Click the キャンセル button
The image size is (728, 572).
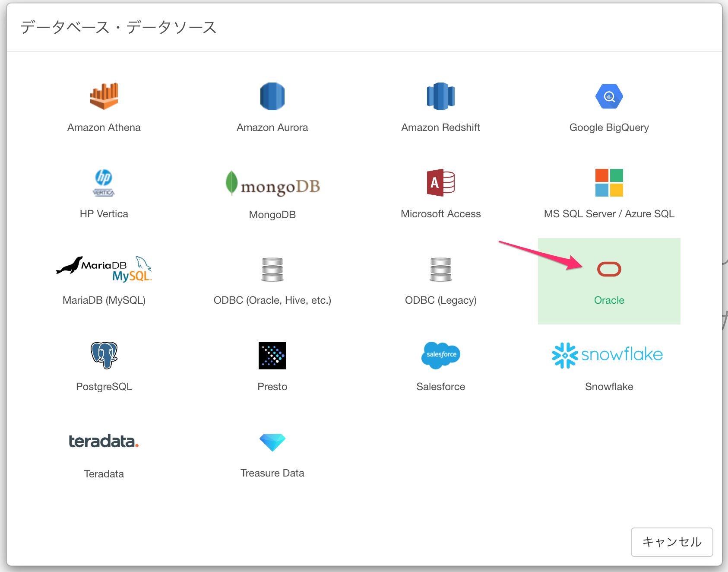pyautogui.click(x=672, y=542)
